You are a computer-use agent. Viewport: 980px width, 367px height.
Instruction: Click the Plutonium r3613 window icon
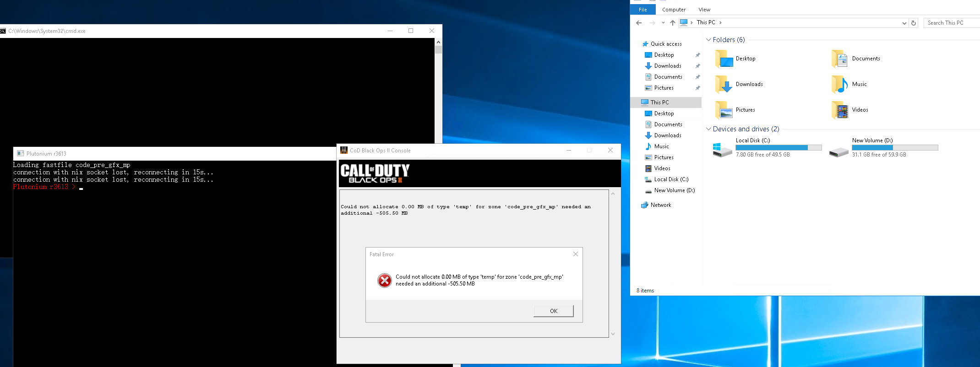click(20, 154)
